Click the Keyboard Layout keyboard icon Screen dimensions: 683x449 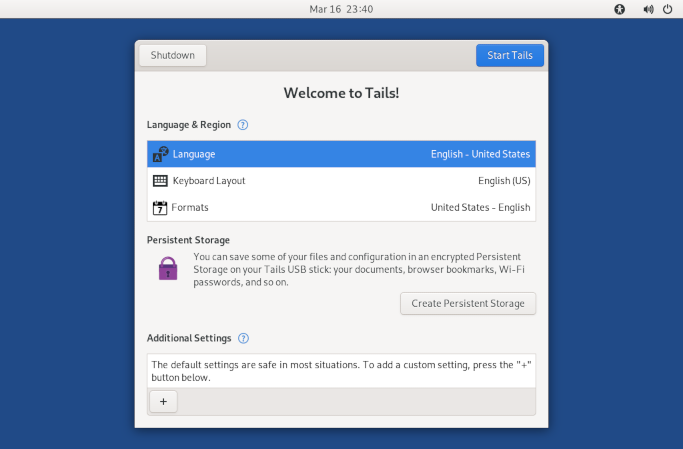(x=160, y=181)
